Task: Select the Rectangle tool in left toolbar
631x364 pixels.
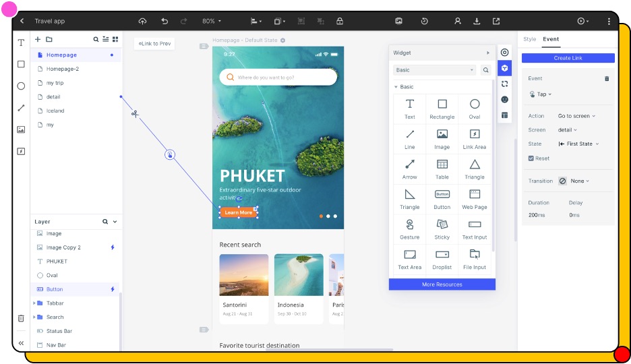Action: click(x=21, y=64)
